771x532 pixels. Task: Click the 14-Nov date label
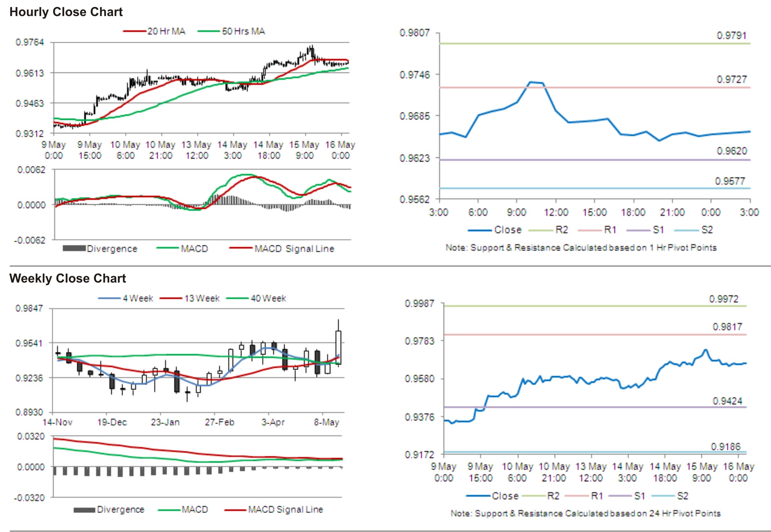point(58,422)
